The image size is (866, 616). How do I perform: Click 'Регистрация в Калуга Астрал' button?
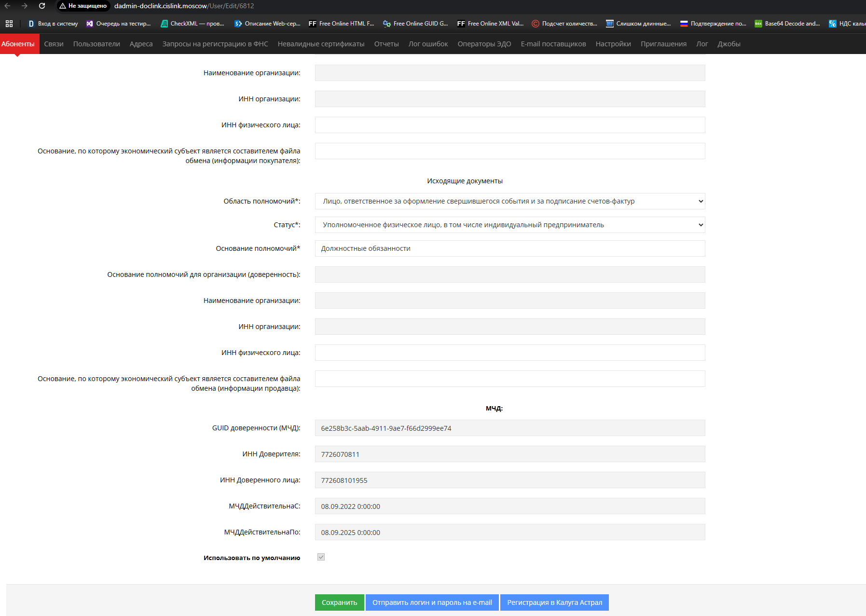tap(555, 602)
